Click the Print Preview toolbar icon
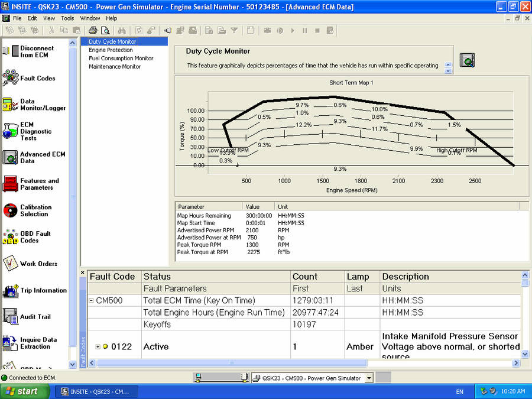 [105, 30]
